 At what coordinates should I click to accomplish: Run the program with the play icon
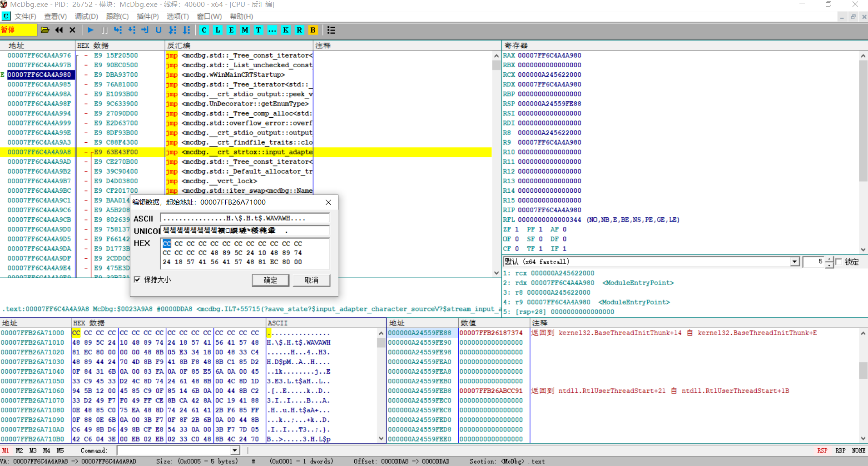pyautogui.click(x=90, y=30)
